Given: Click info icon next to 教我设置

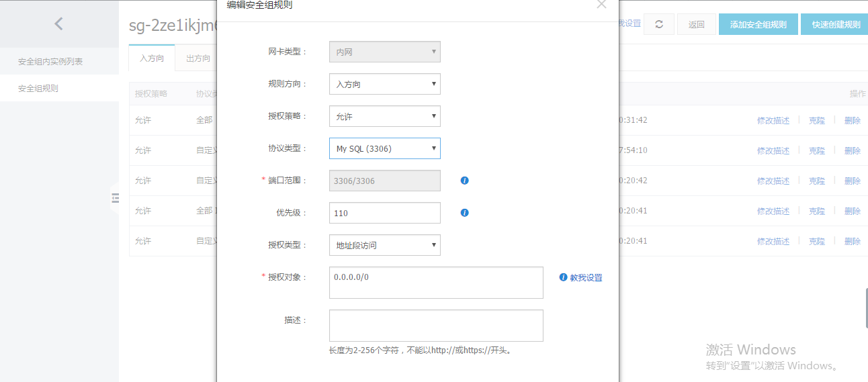Looking at the screenshot, I should tap(564, 277).
